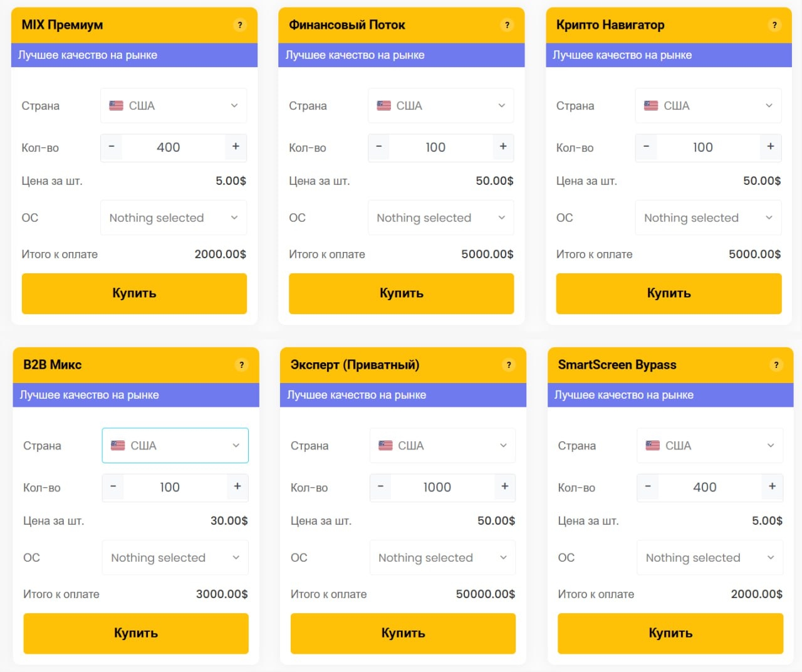The width and height of the screenshot is (802, 672).
Task: Open the SmartScreen Bypass help icon
Action: 776,365
